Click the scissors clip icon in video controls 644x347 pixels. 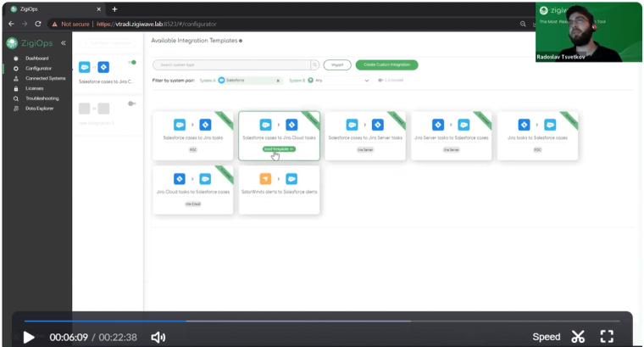pos(578,337)
